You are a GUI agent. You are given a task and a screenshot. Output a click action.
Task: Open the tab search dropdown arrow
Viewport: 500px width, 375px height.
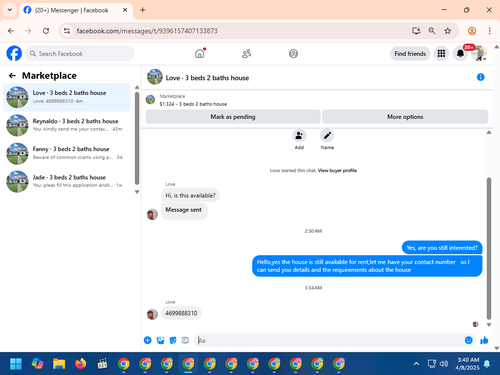click(10, 10)
